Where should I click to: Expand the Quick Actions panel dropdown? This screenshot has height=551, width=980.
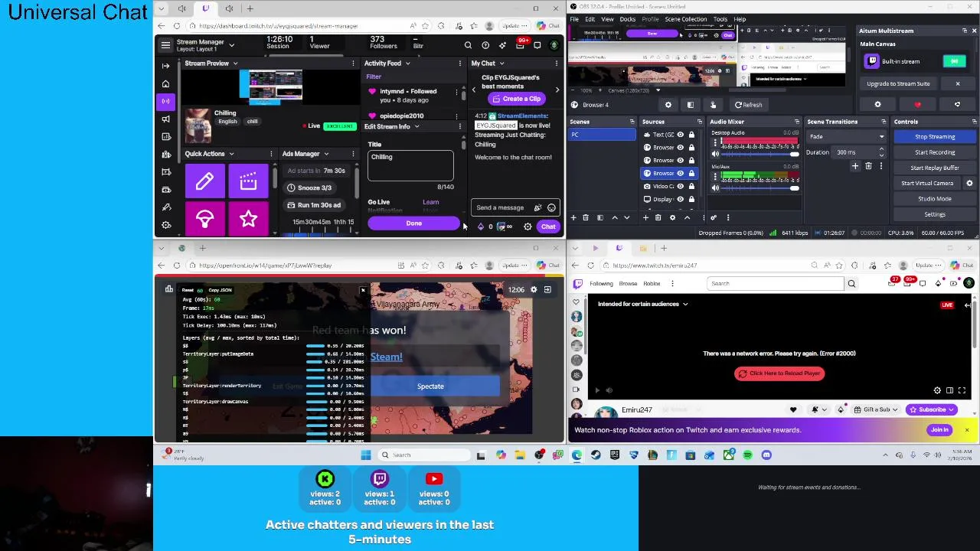231,154
